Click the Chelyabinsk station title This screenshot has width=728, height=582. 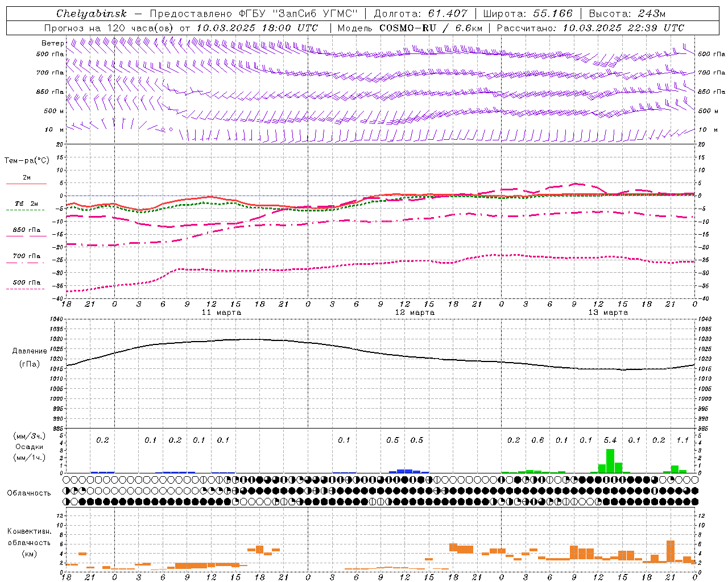click(92, 14)
